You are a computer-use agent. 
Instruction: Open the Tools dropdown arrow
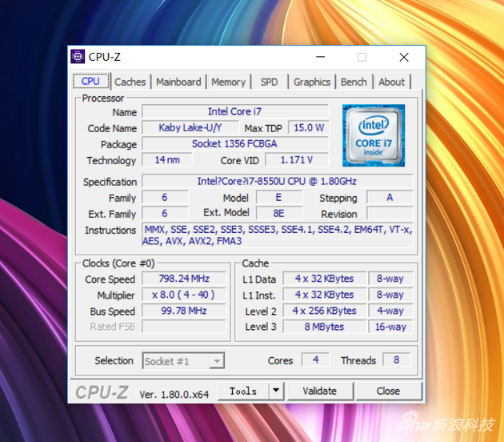(x=276, y=391)
